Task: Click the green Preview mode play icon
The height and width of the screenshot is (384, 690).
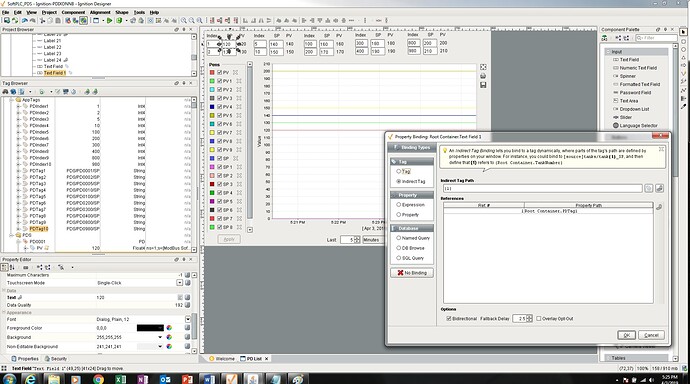Action: click(110, 20)
